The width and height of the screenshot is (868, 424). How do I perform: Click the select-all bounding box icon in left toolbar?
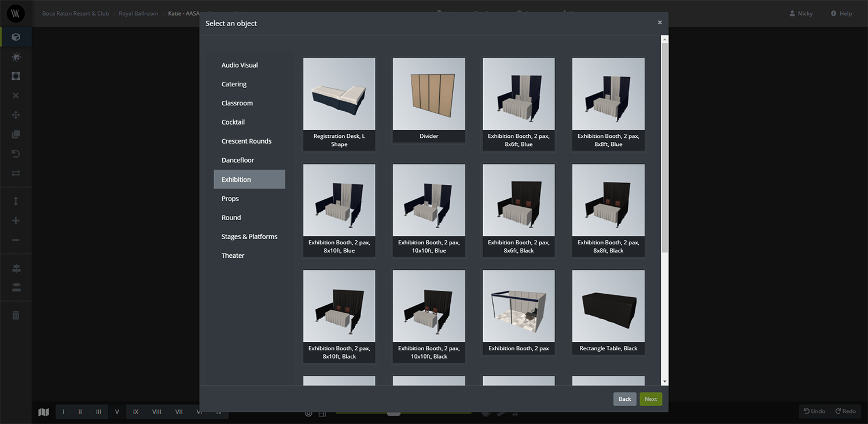16,76
